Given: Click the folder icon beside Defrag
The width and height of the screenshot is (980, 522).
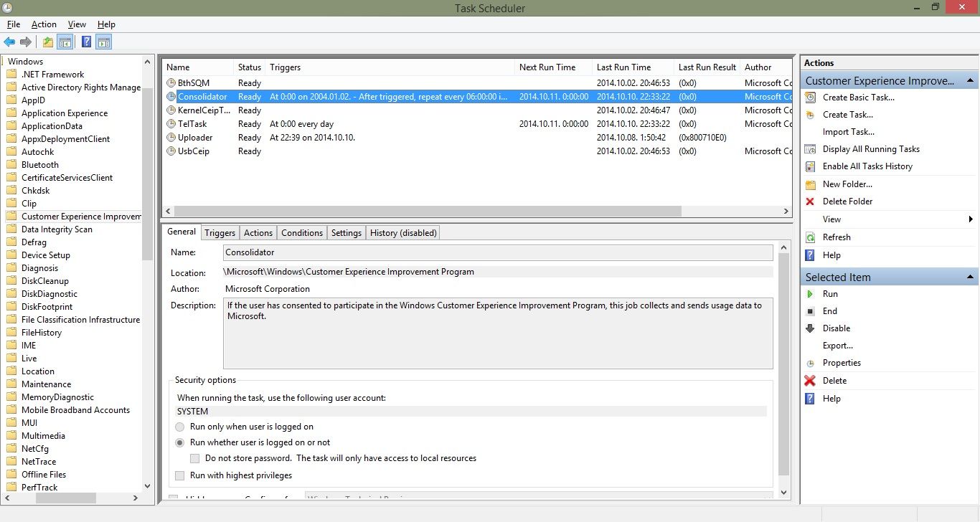Looking at the screenshot, I should coord(11,242).
